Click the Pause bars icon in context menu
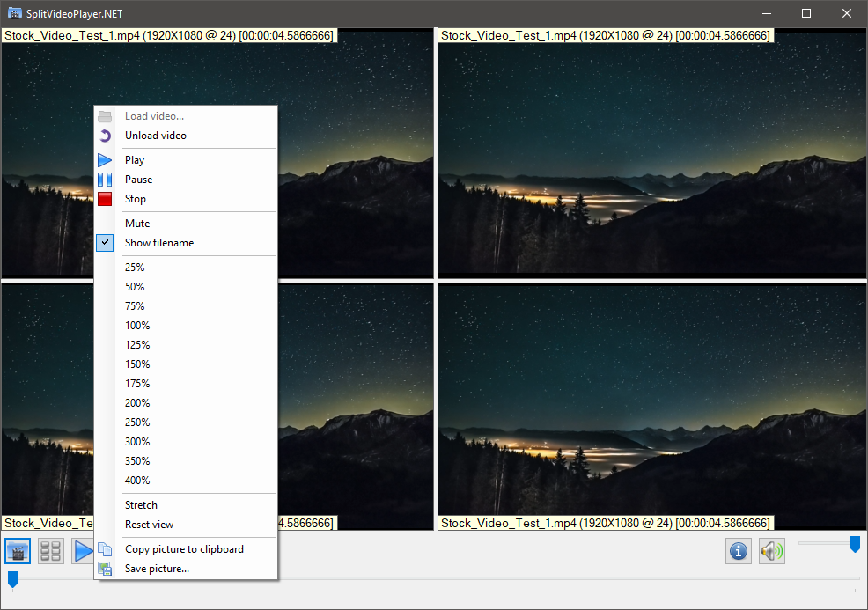868x610 pixels. [x=105, y=180]
